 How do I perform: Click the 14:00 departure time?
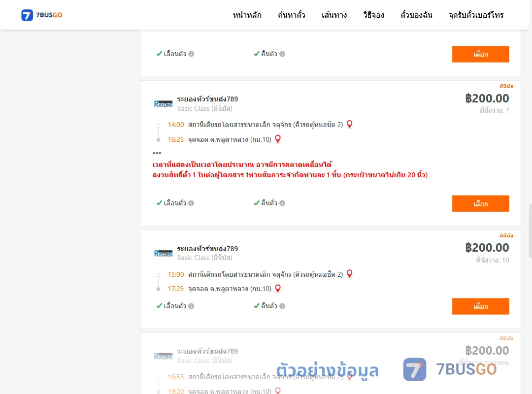pos(176,125)
